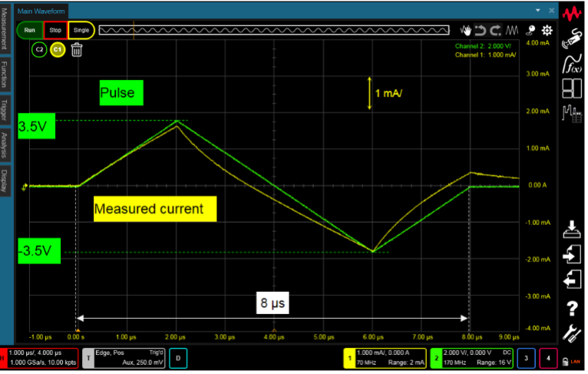Viewport: 588px width, 374px height.
Task: Open the wrench utilities icon
Action: (x=572, y=333)
